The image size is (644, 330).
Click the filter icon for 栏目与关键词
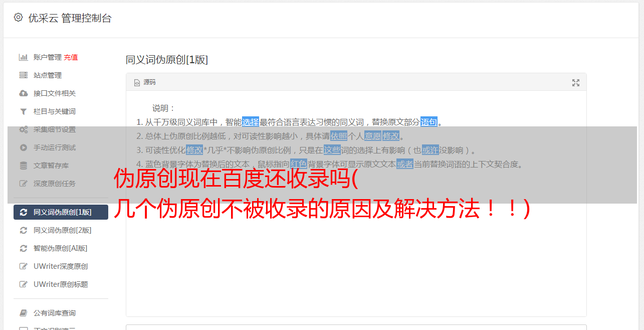[23, 111]
